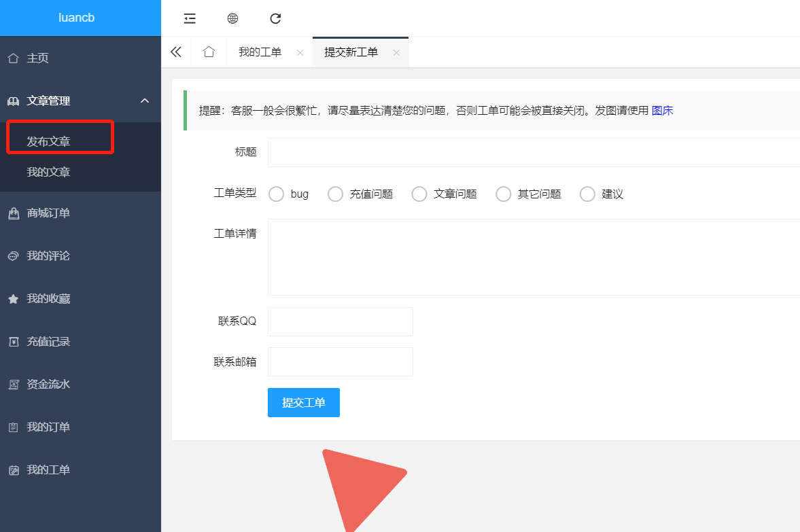The height and width of the screenshot is (532, 800).
Task: Click the globe website icon
Action: coord(232,18)
